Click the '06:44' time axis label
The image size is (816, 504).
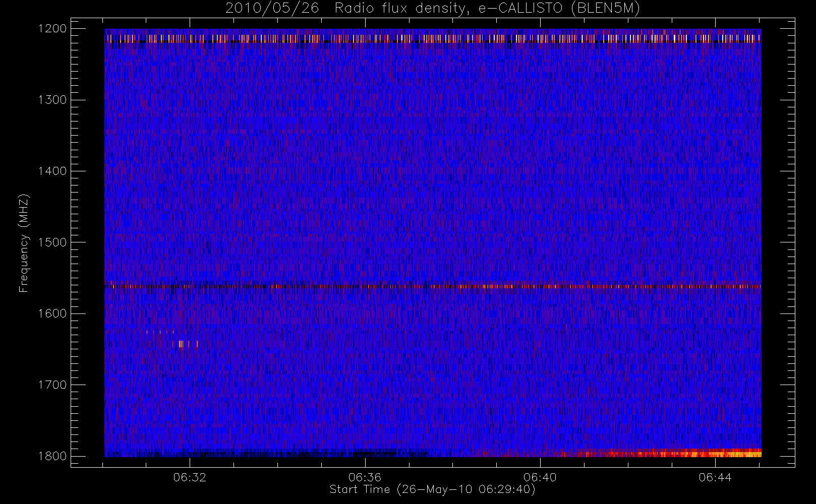coord(715,477)
